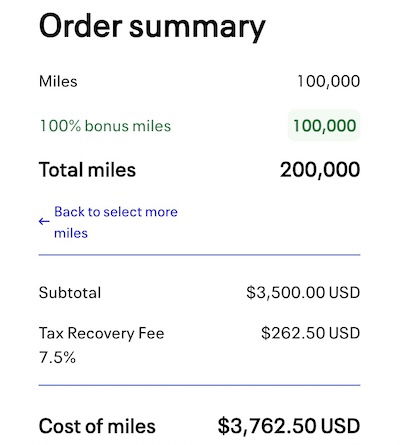Click the $262.50 USD fee amount

tap(310, 333)
